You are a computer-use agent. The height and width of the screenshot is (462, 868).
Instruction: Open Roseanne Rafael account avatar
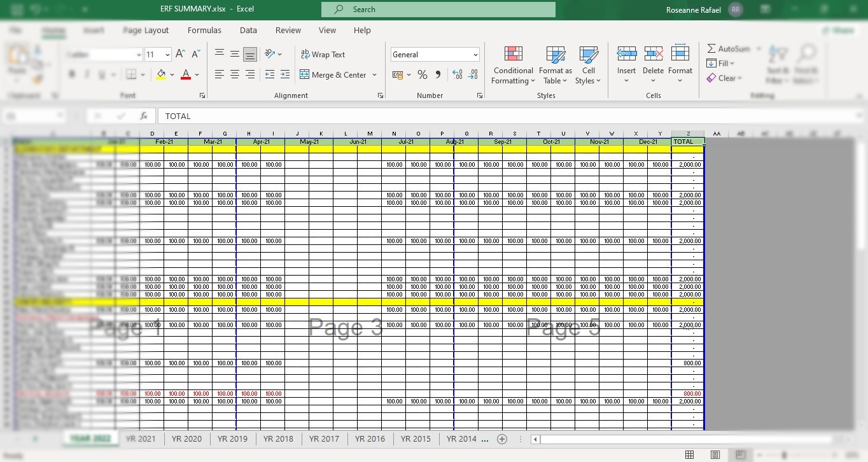[x=736, y=10]
